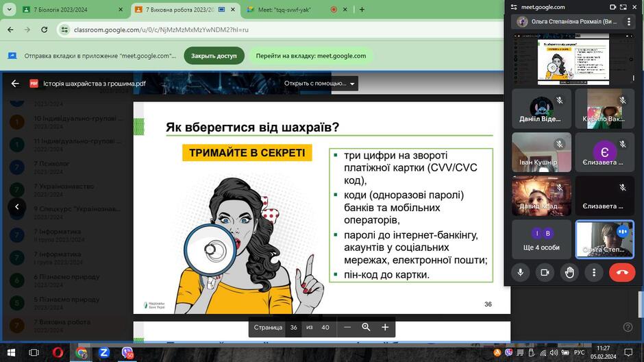The image size is (644, 362).
Task: Open more options in Meet controls
Action: 594,272
